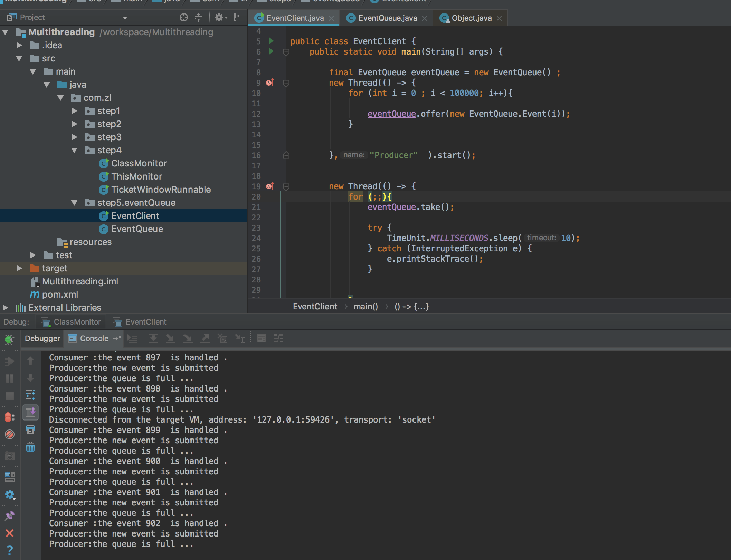Collapse the step5.eventQueue package
The image size is (731, 560).
coord(74,203)
